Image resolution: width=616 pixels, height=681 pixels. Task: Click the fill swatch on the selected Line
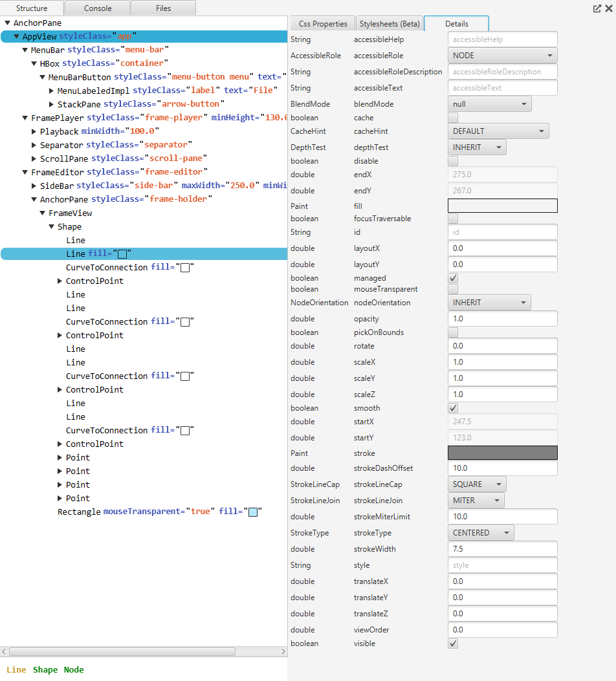pyautogui.click(x=122, y=254)
